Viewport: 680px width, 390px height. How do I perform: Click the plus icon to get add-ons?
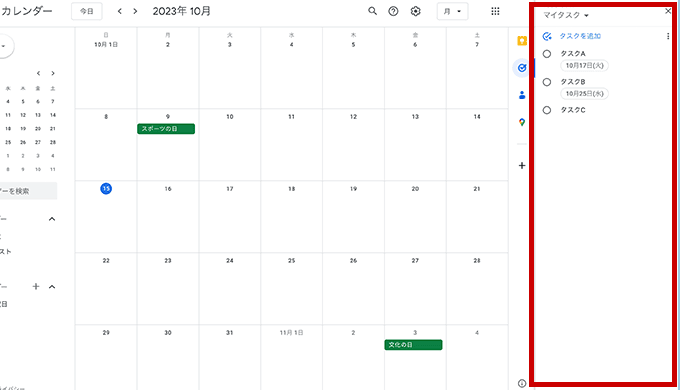(522, 165)
